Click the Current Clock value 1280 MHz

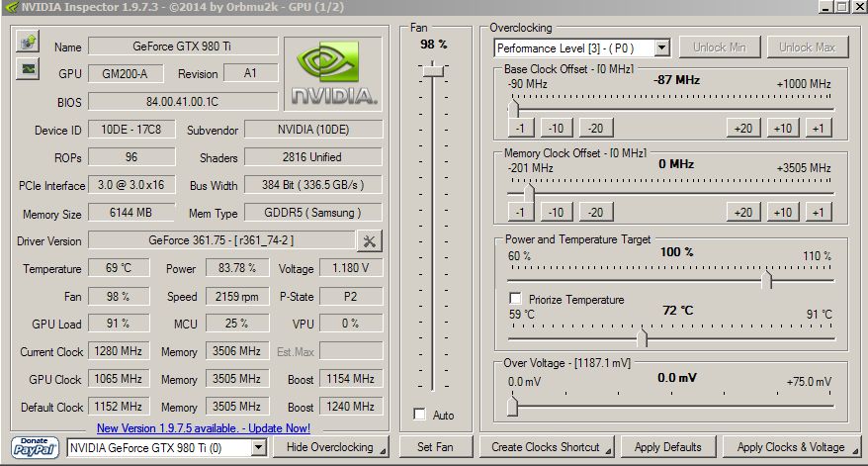[x=119, y=351]
